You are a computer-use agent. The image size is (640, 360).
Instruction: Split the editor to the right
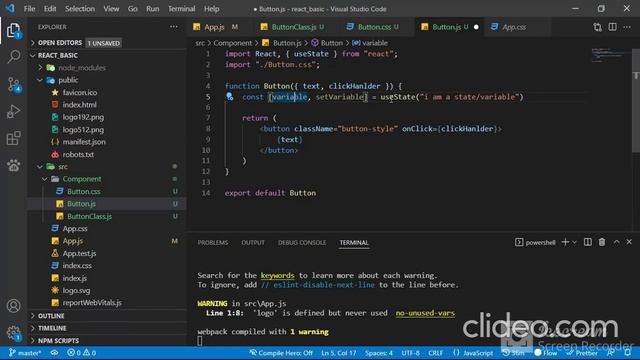point(613,27)
